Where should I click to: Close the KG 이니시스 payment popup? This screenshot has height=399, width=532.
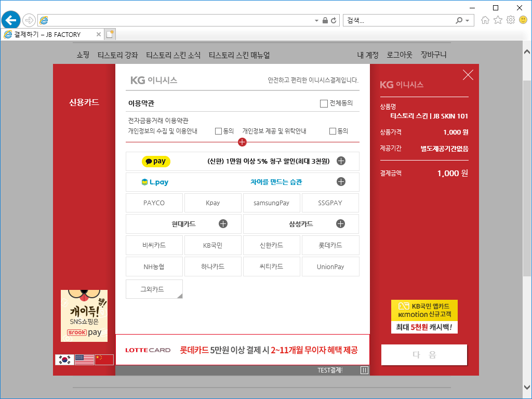468,75
